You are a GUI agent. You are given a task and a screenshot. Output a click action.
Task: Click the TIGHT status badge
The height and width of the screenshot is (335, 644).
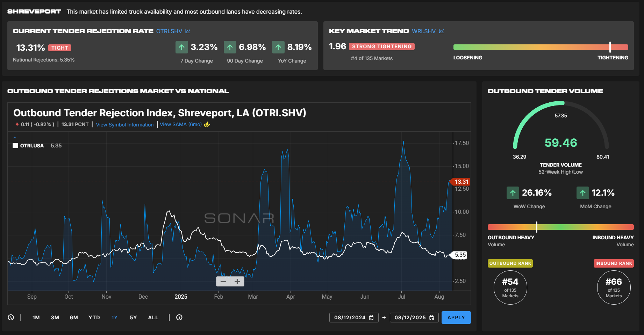click(x=60, y=48)
